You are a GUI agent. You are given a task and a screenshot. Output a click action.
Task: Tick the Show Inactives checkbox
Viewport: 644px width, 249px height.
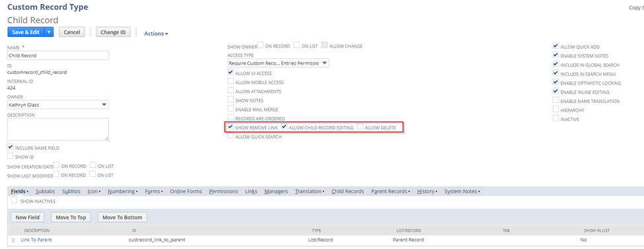[x=15, y=201]
